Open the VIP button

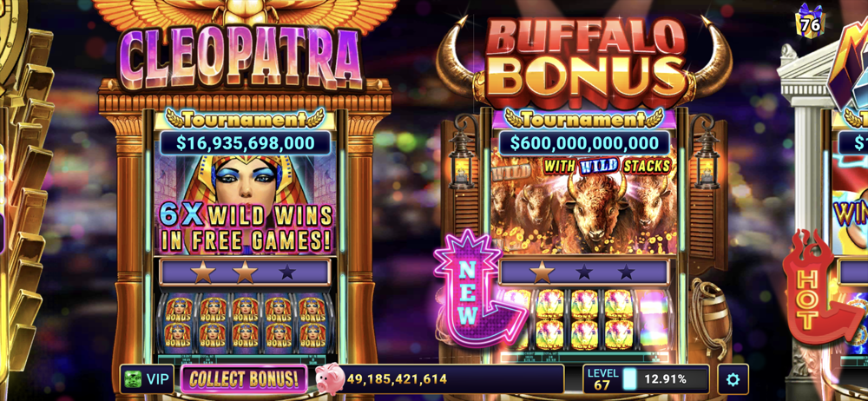147,379
